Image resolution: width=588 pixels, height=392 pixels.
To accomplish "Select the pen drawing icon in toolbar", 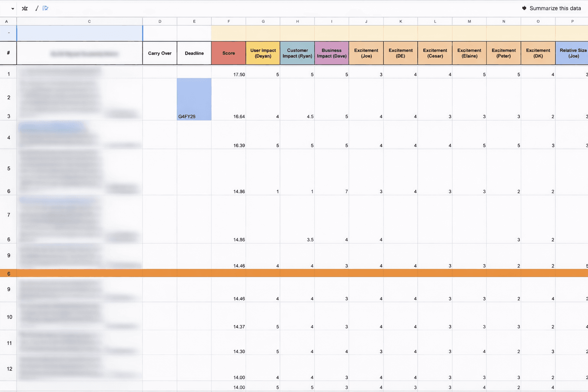I will (37, 8).
